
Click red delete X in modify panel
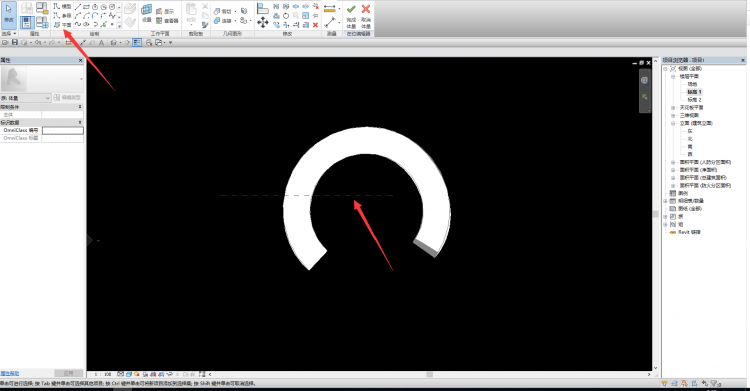click(x=315, y=25)
